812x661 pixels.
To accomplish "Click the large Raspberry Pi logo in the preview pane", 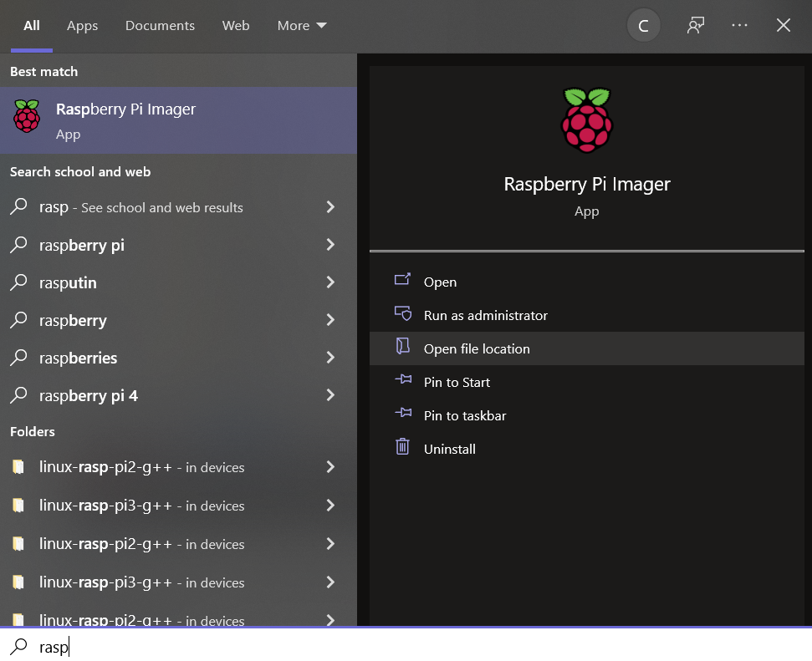I will click(x=587, y=120).
